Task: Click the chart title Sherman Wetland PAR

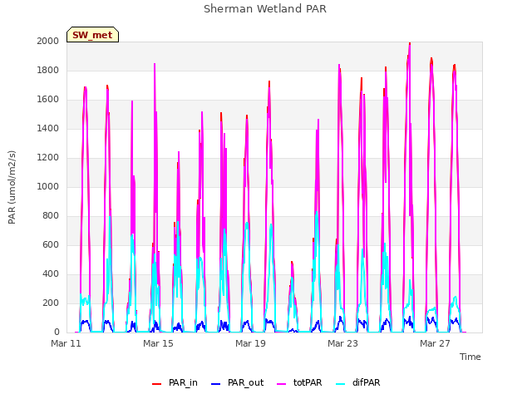Action: tap(265, 9)
